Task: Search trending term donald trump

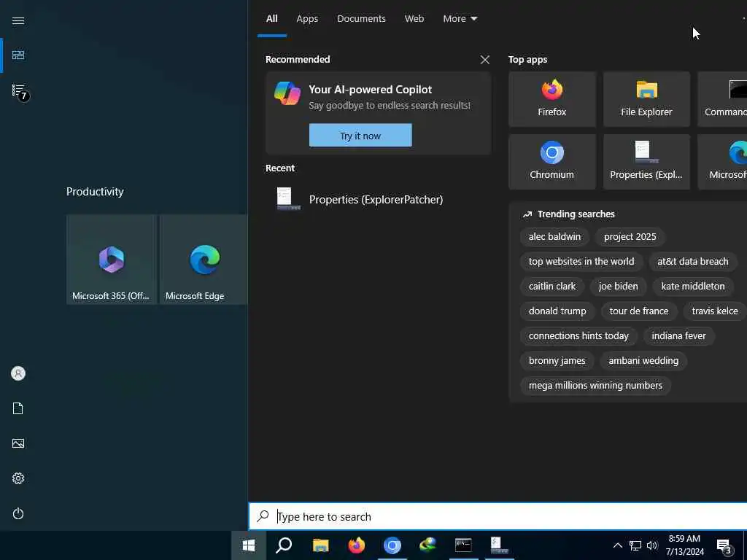Action: tap(557, 311)
